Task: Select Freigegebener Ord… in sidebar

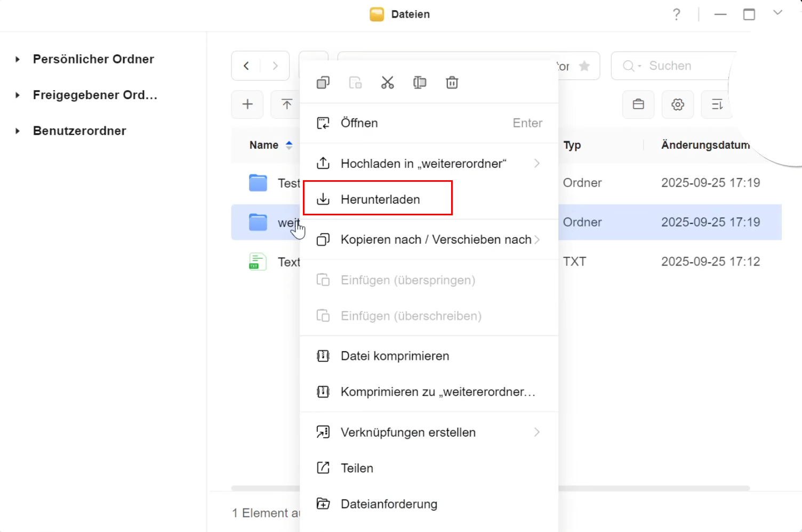Action: point(95,95)
